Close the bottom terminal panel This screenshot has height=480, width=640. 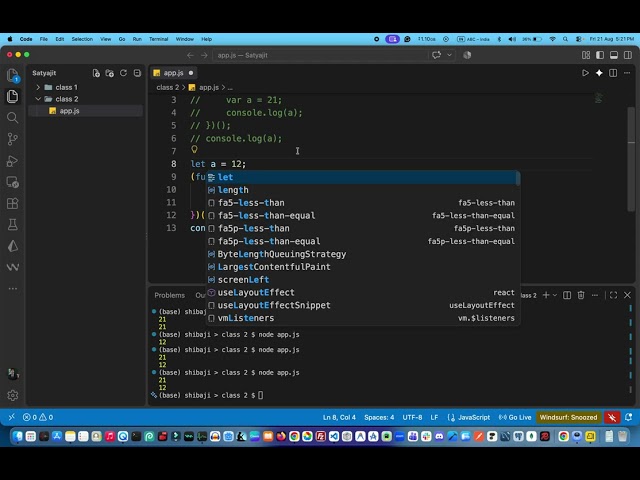tap(627, 295)
